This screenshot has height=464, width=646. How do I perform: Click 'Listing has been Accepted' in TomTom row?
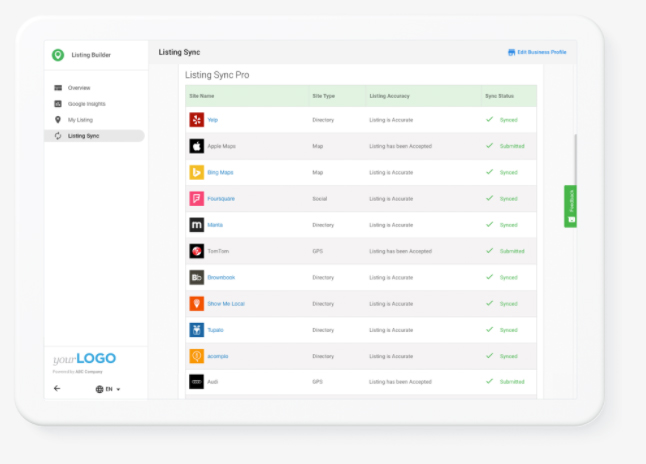point(400,251)
